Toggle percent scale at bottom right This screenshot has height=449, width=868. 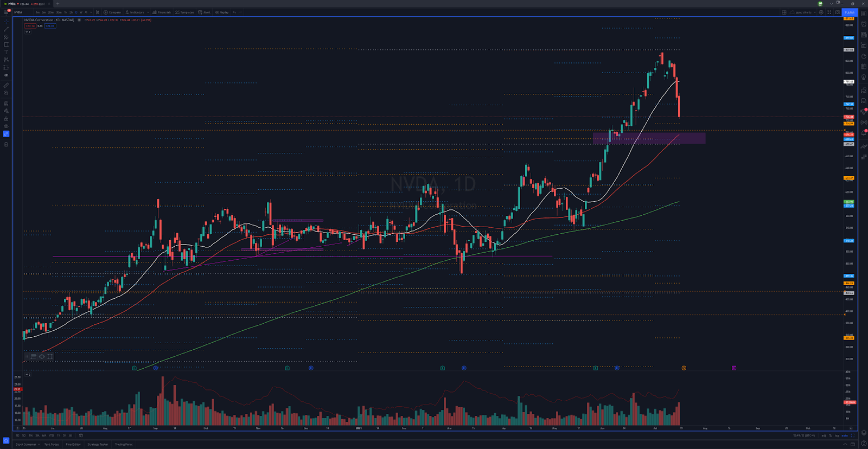[830, 435]
